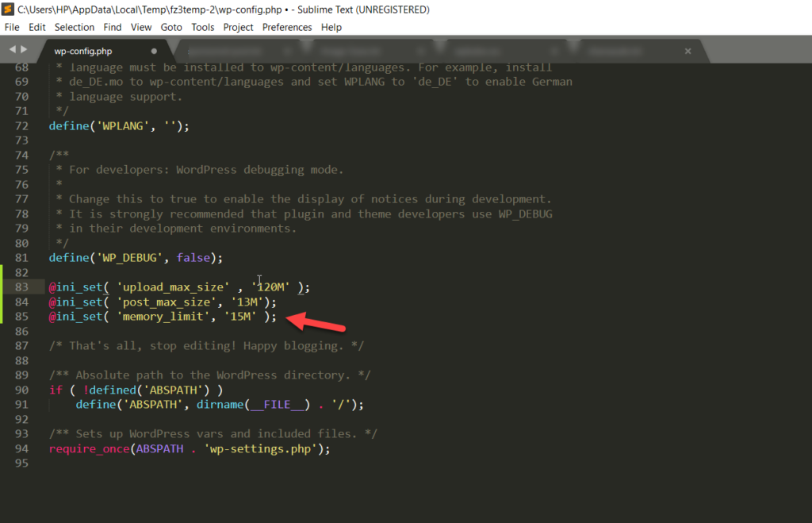Click the unsaved dot on wp-config.php tab
This screenshot has height=523, width=812.
click(x=154, y=52)
